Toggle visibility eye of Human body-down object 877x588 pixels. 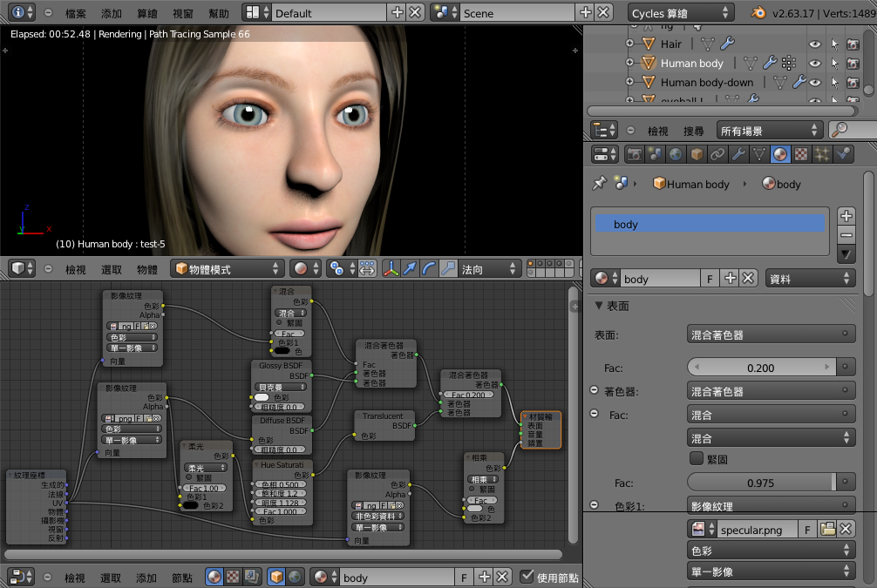pos(815,82)
